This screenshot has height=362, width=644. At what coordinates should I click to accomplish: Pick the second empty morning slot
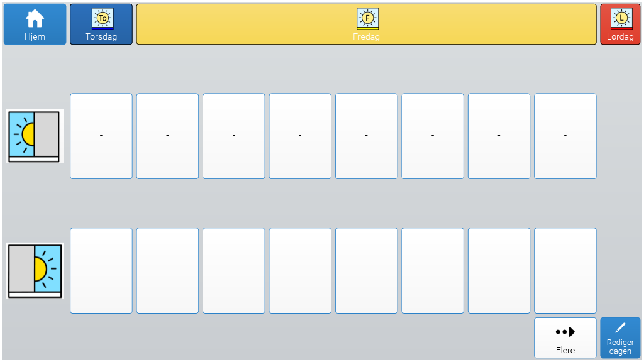coord(167,136)
